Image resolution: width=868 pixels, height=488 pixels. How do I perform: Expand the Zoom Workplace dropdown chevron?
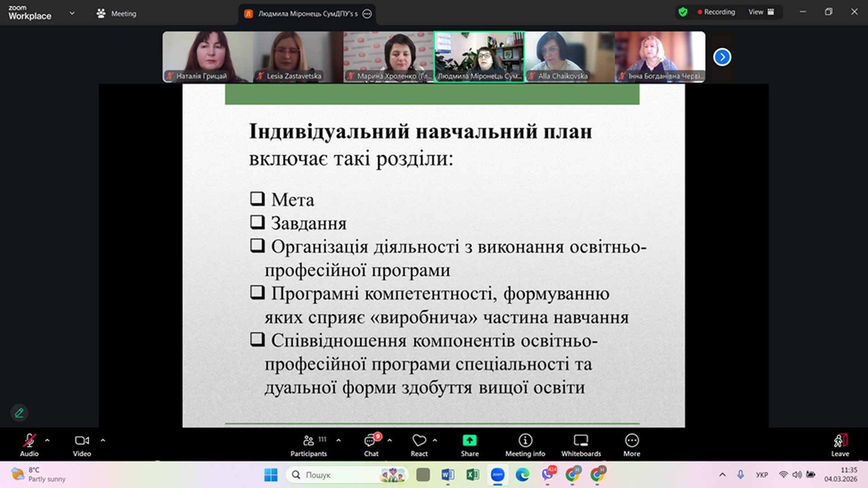72,13
